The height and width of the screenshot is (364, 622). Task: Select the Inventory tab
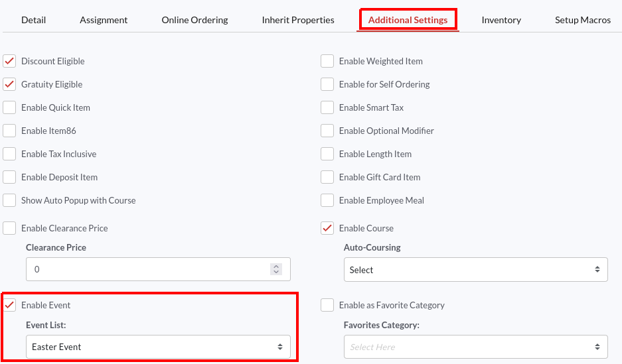click(501, 20)
